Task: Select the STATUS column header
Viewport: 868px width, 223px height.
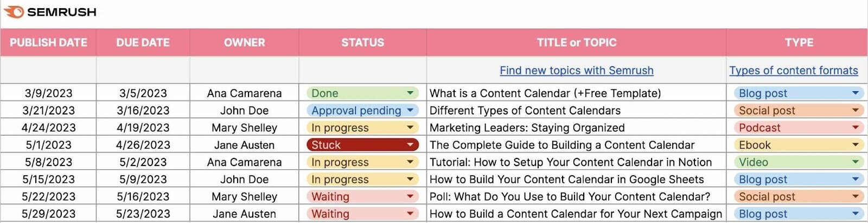Action: pyautogui.click(x=362, y=42)
